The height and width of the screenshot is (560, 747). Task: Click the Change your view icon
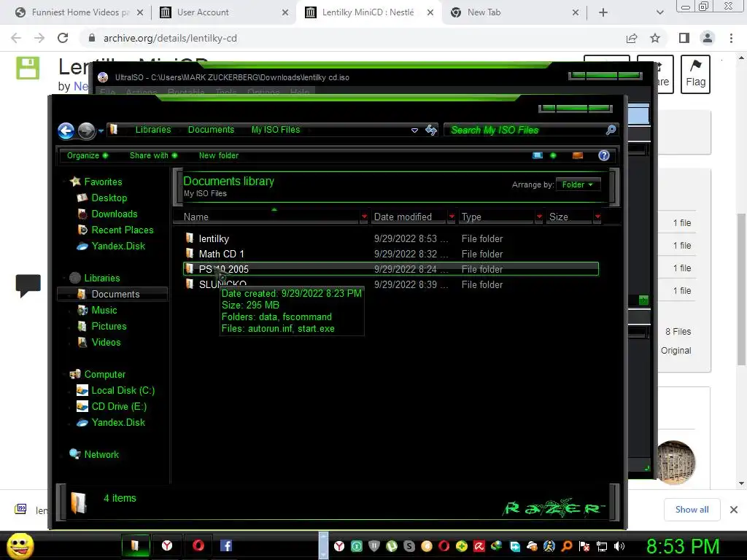(x=538, y=156)
